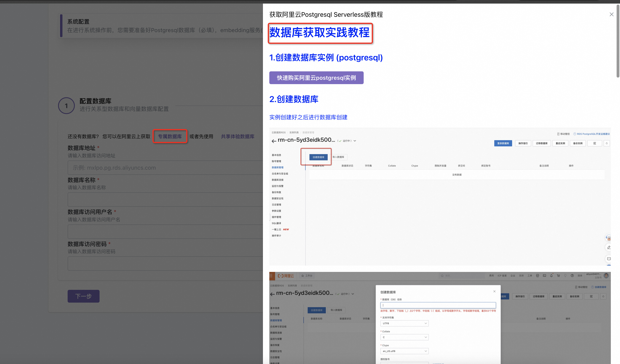Expand the Collate dropdown showing C
The image size is (620, 364).
[x=404, y=337]
